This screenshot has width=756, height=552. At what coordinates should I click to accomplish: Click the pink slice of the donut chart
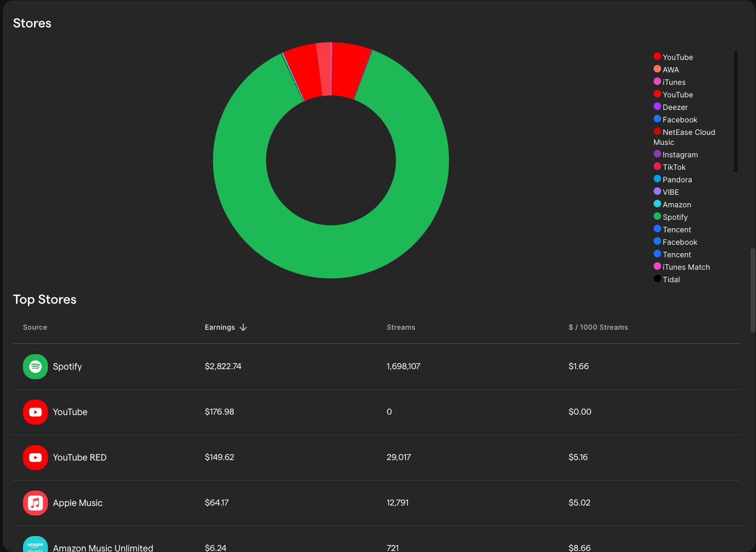(x=325, y=69)
